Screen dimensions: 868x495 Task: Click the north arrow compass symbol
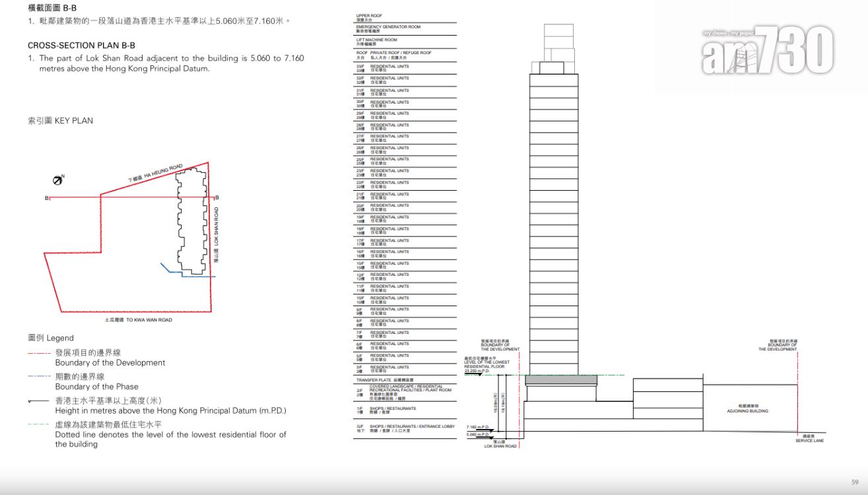pyautogui.click(x=58, y=180)
